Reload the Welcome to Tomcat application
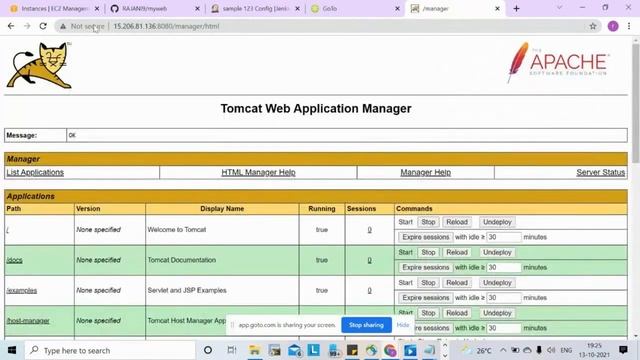 (457, 222)
